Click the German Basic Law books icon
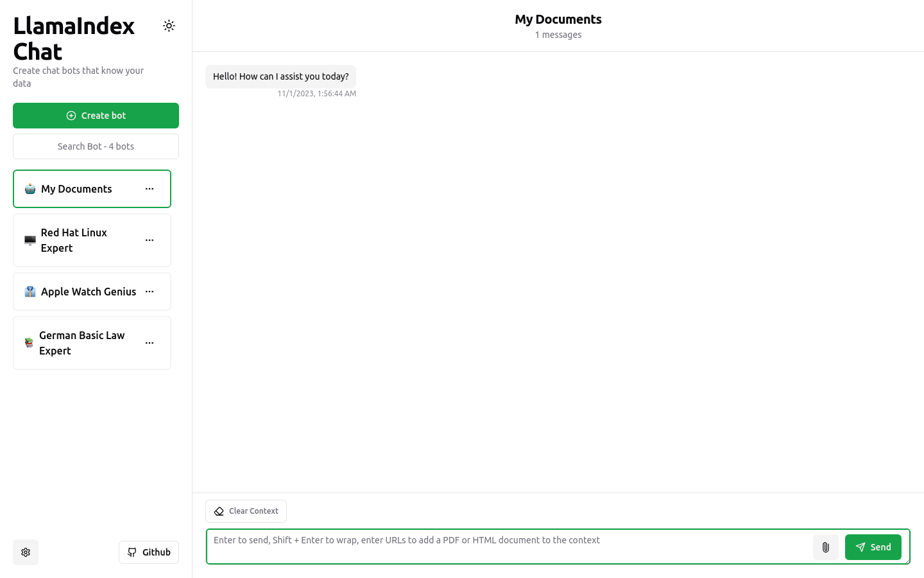This screenshot has width=924, height=578. click(x=29, y=343)
